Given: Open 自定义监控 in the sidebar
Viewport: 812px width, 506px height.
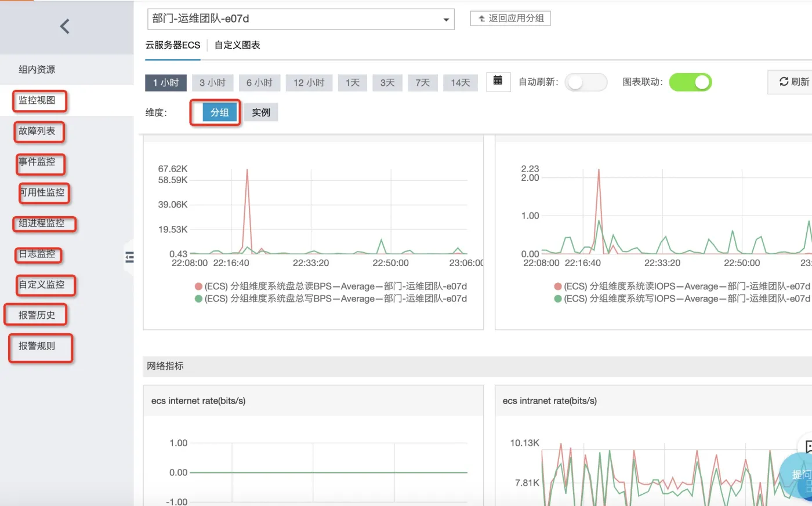Looking at the screenshot, I should coord(42,285).
